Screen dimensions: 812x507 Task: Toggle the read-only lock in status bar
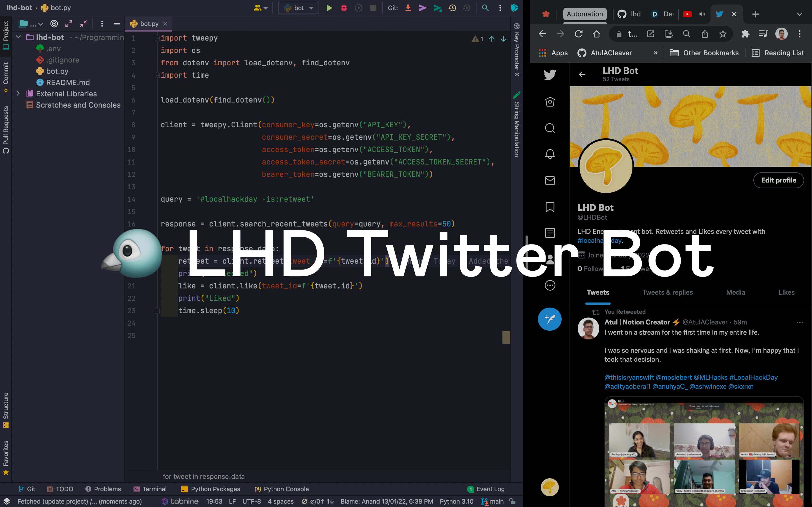pos(512,501)
